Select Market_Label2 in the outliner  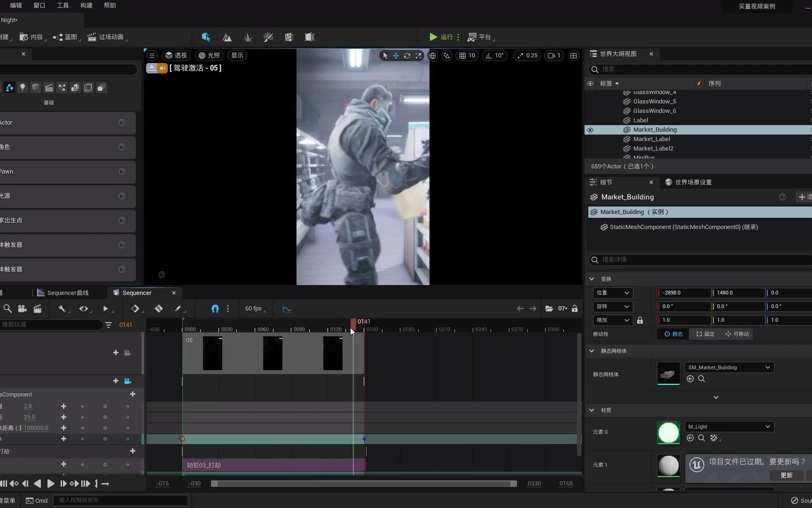click(653, 149)
